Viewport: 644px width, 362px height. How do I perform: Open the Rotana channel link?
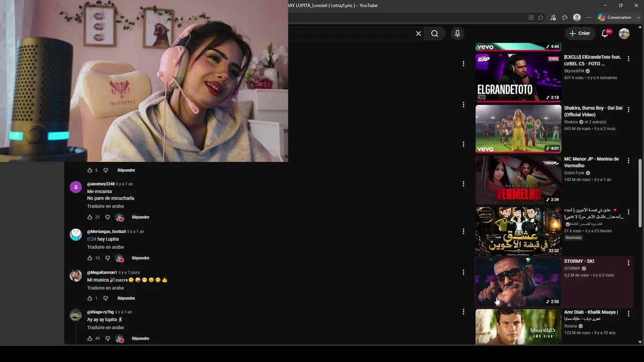(571, 326)
